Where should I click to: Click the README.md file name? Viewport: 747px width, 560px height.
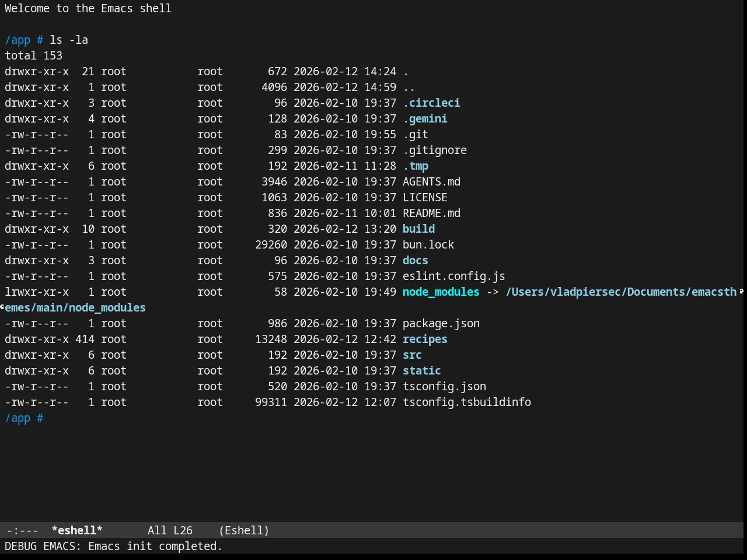pyautogui.click(x=431, y=213)
